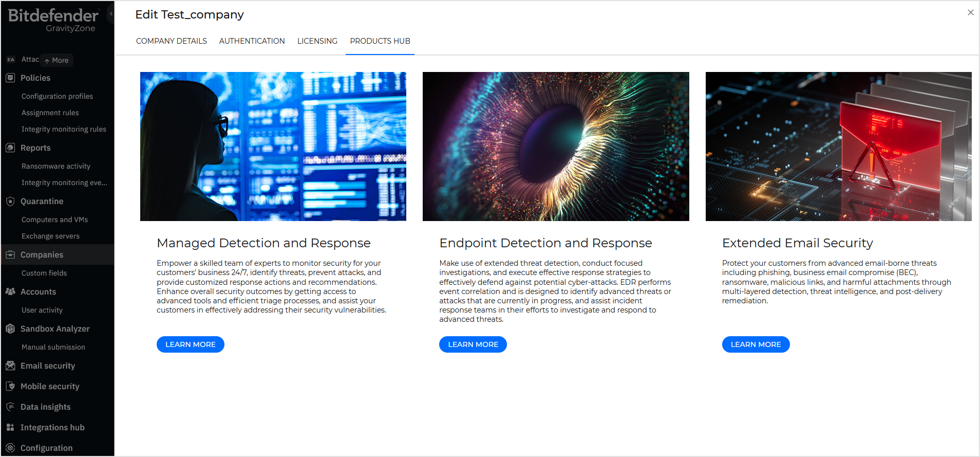Open Configuration profiles
The image size is (980, 457).
tap(57, 96)
